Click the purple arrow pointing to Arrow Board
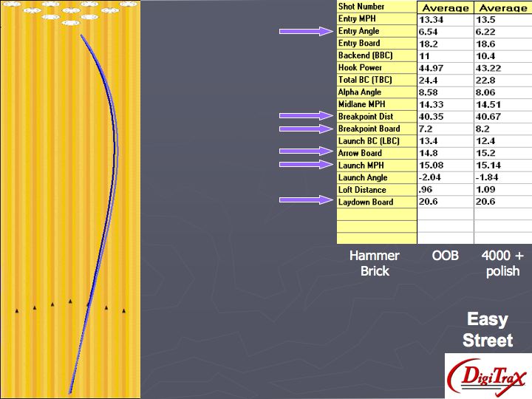 305,153
